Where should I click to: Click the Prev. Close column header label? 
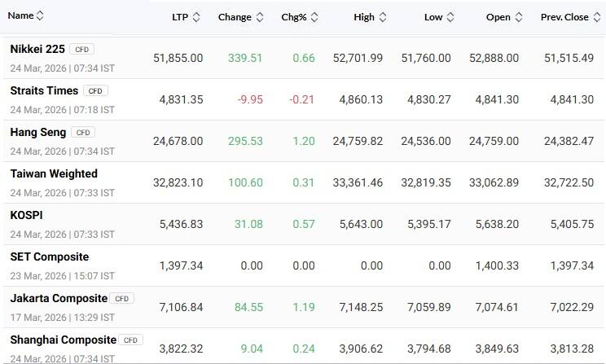[564, 17]
